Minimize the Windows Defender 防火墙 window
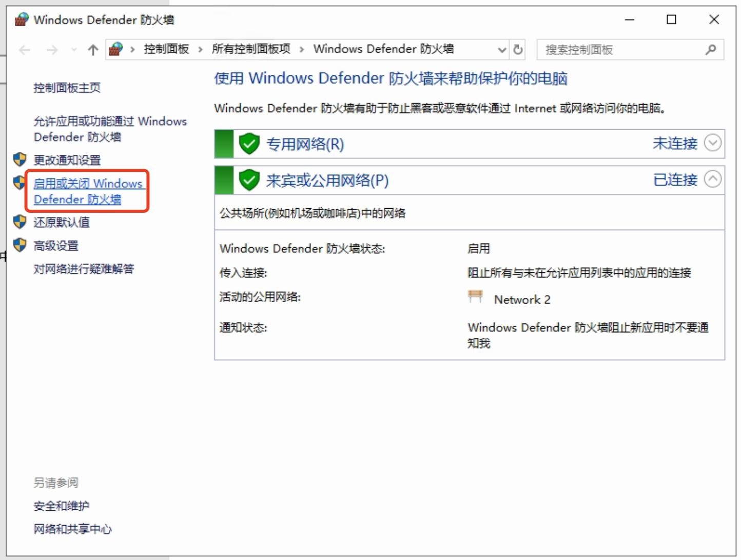741x560 pixels. (630, 19)
